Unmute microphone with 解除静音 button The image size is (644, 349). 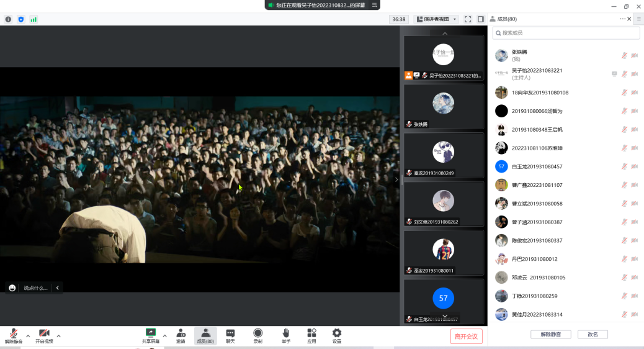[13, 336]
